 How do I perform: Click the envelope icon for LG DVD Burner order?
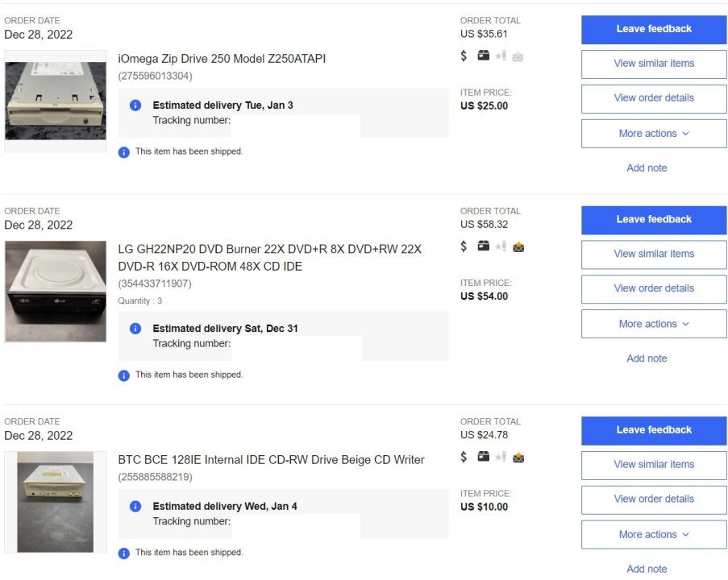pos(518,246)
